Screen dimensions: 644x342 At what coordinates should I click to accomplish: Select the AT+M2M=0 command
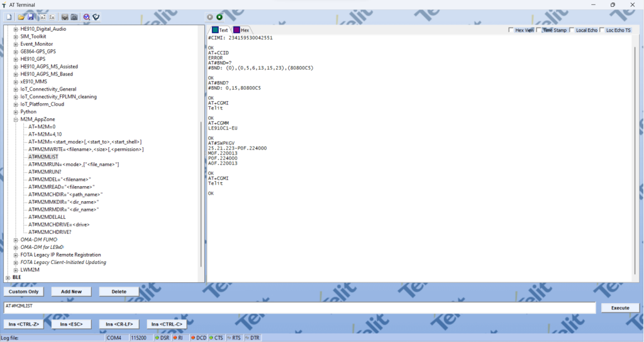pos(42,127)
